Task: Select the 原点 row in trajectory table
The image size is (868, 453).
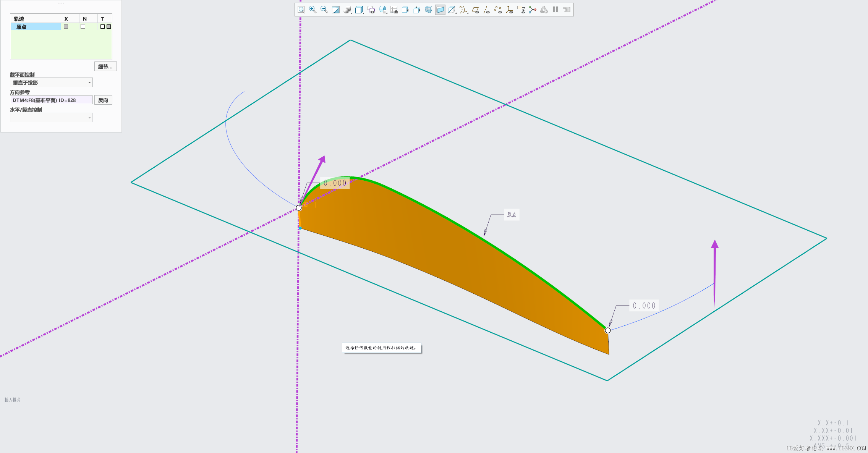Action: coord(61,27)
